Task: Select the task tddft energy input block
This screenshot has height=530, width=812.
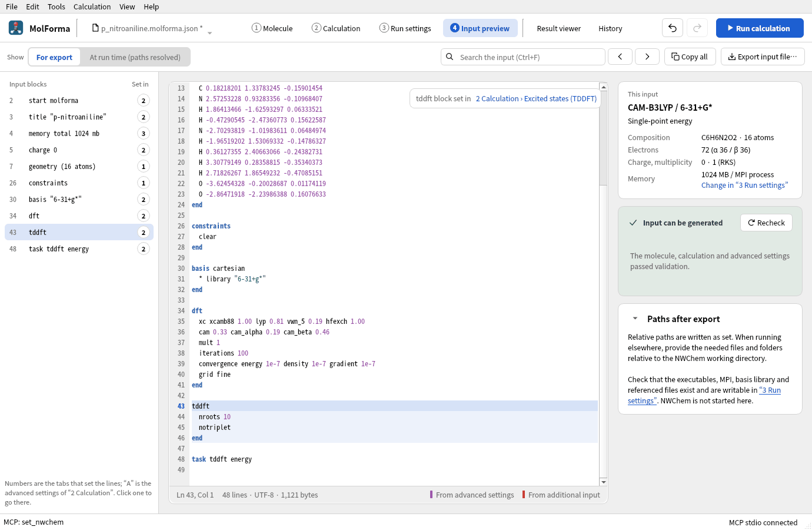Action: pos(79,249)
